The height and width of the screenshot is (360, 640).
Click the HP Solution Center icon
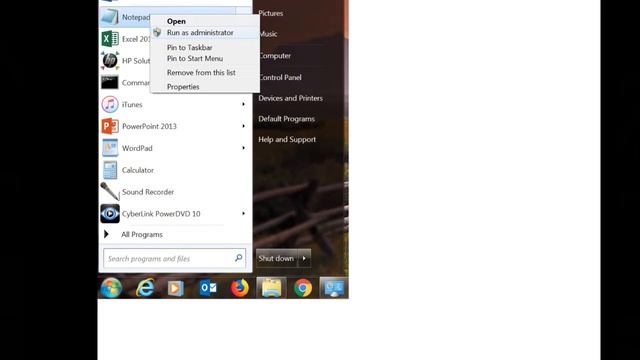click(109, 61)
